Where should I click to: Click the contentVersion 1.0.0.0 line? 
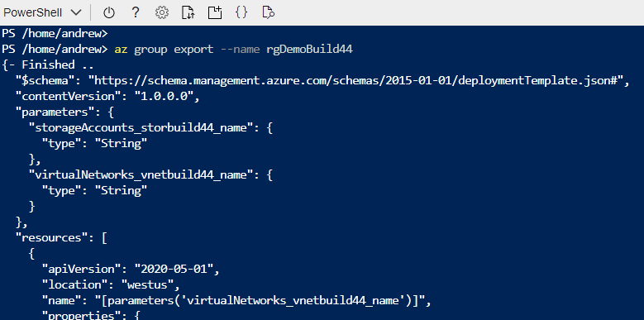click(x=107, y=96)
